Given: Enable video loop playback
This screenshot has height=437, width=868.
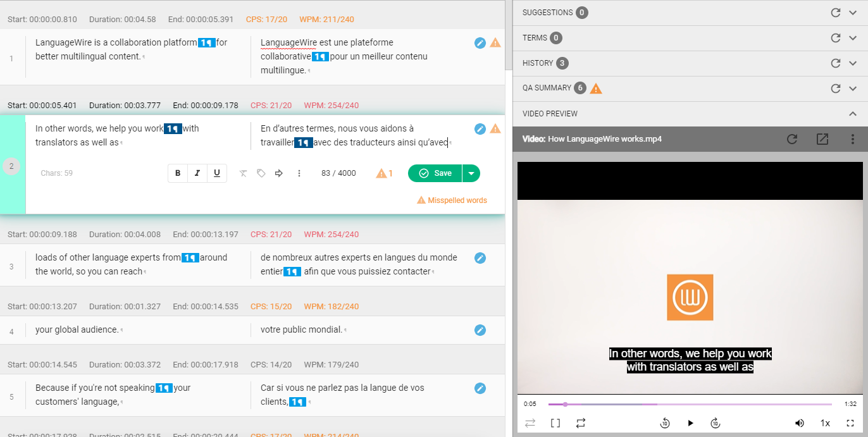Looking at the screenshot, I should 580,422.
